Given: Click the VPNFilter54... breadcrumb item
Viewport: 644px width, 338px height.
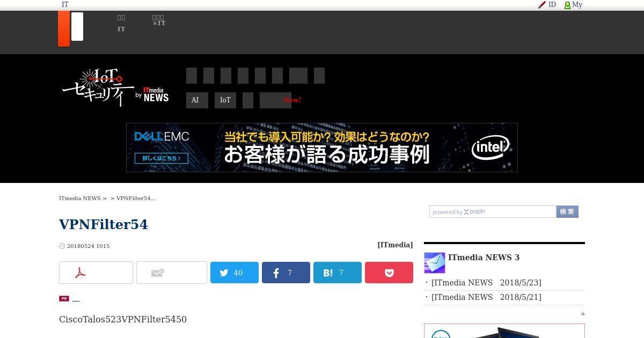Looking at the screenshot, I should coord(136,198).
